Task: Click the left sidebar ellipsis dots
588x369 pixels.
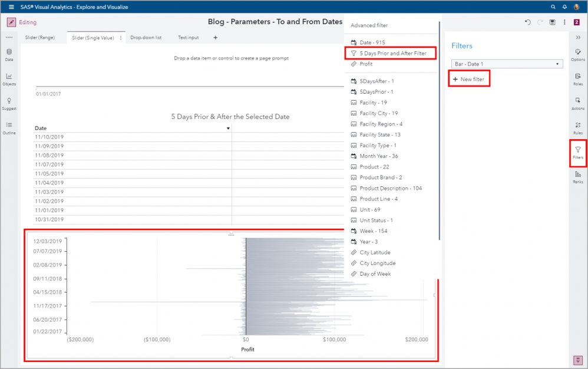Action: coord(9,38)
